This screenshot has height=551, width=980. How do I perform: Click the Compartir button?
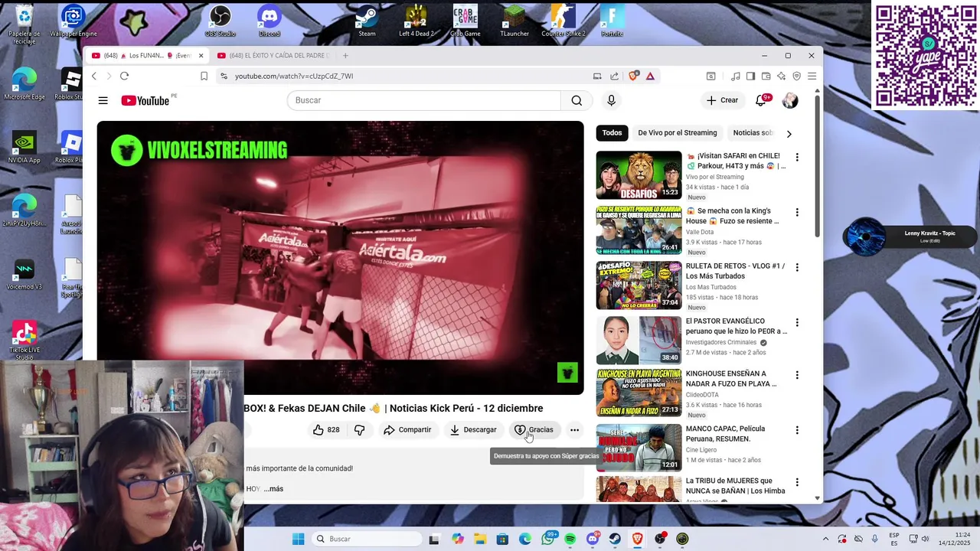[x=407, y=430]
